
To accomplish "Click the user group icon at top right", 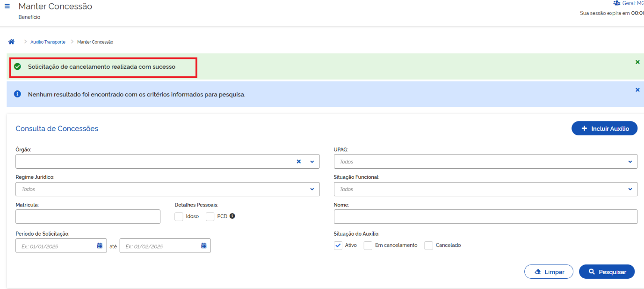I will [x=616, y=3].
